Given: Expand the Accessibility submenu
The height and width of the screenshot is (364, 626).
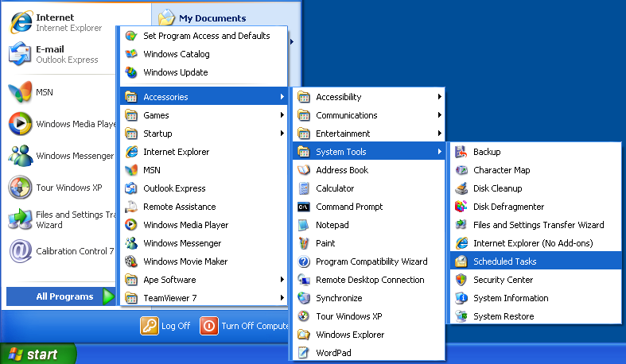Looking at the screenshot, I should 368,97.
